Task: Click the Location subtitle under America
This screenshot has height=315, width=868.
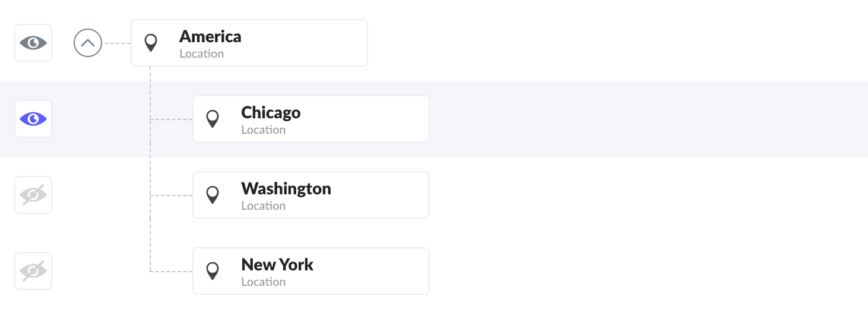Action: pos(202,54)
